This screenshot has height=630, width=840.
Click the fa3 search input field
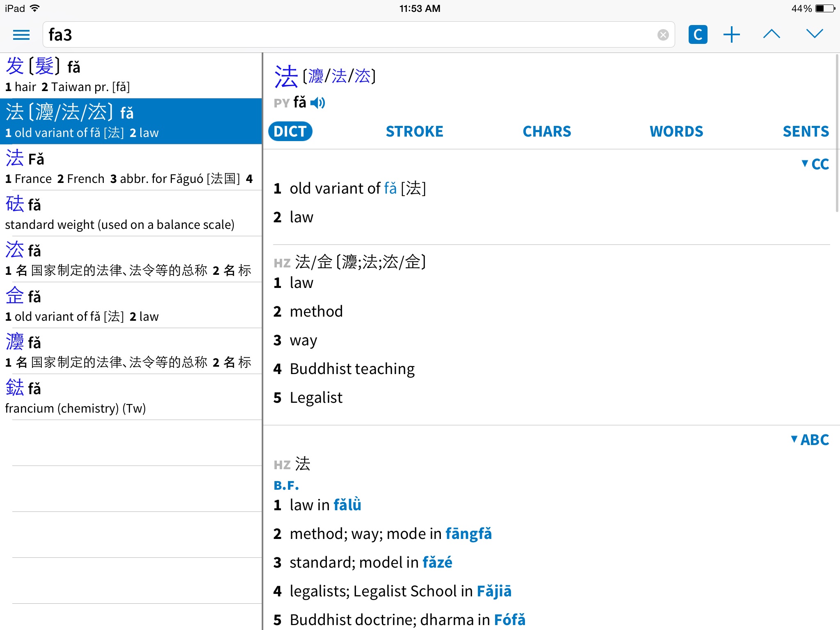tap(349, 35)
